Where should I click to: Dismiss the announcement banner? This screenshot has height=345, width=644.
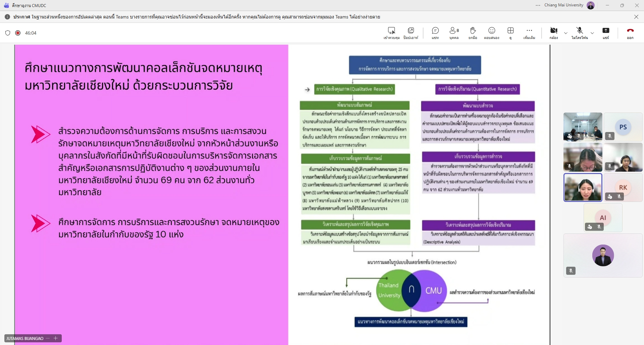click(636, 17)
